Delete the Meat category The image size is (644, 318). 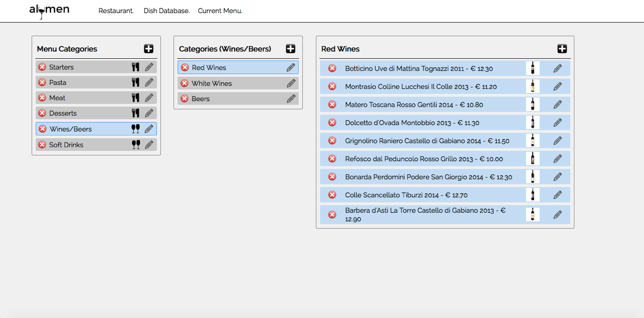coord(42,98)
